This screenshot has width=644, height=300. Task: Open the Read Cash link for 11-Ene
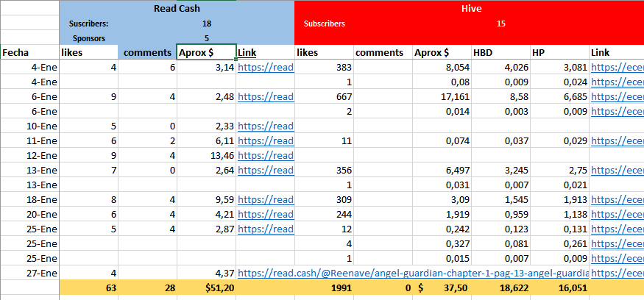click(x=266, y=140)
